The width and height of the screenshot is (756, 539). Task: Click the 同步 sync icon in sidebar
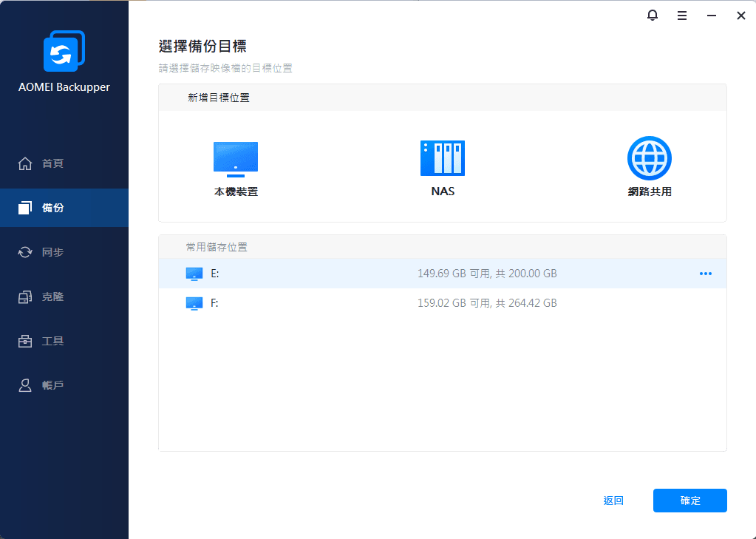click(25, 252)
